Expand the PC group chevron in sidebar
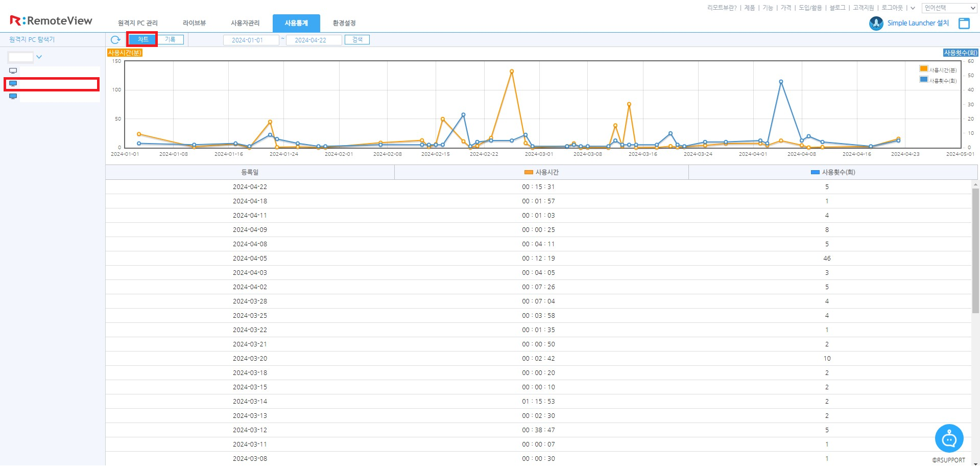Viewport: 980px width, 468px height. pos(39,57)
